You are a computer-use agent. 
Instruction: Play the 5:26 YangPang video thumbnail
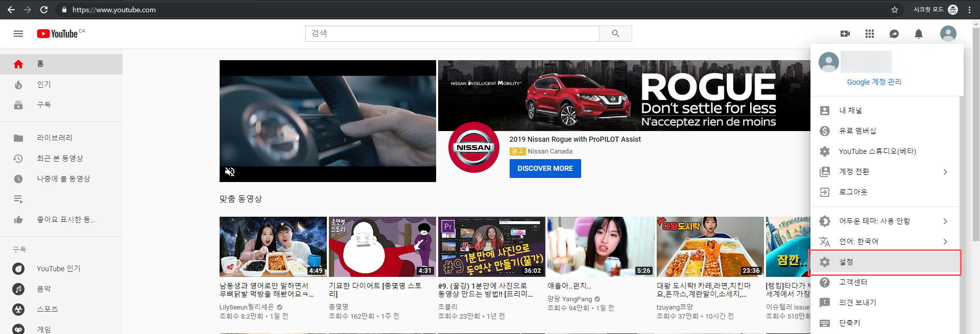click(x=601, y=247)
